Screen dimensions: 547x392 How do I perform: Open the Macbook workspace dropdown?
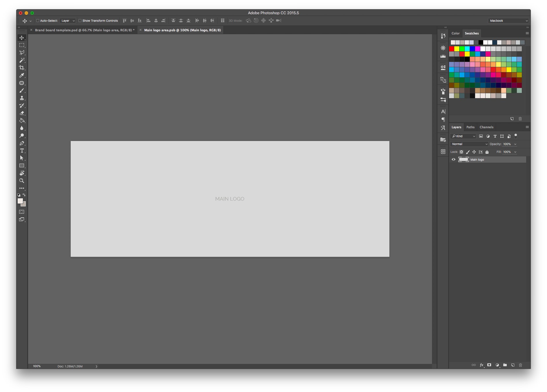pyautogui.click(x=508, y=21)
